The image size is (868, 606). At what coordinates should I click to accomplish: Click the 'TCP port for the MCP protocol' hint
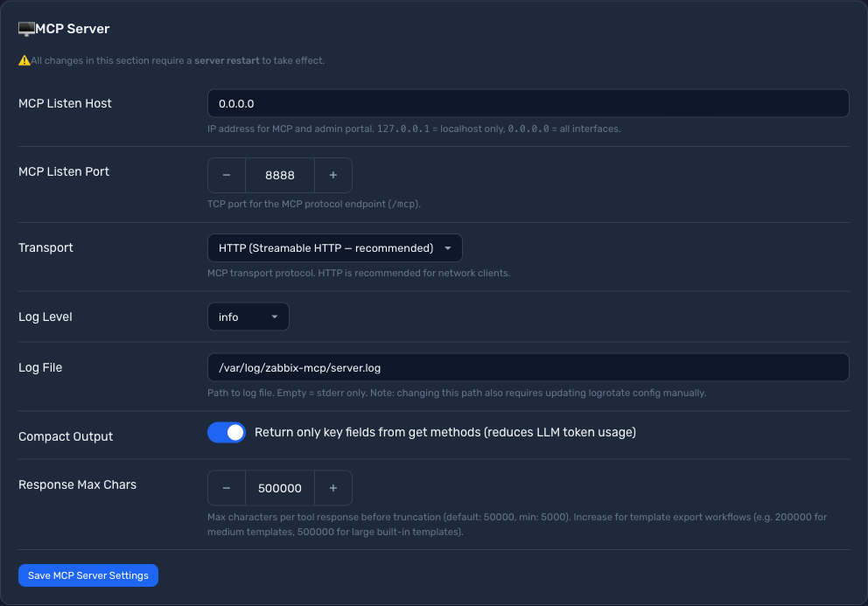tap(314, 205)
